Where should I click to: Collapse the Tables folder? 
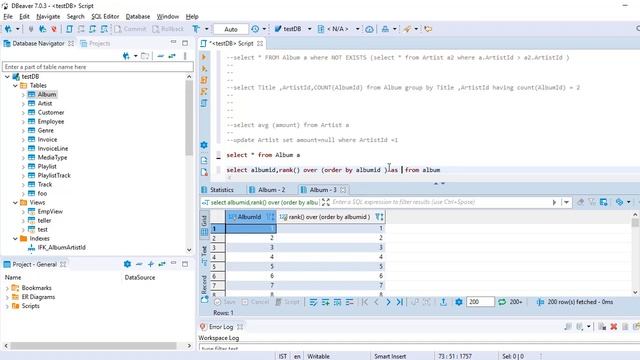point(15,85)
